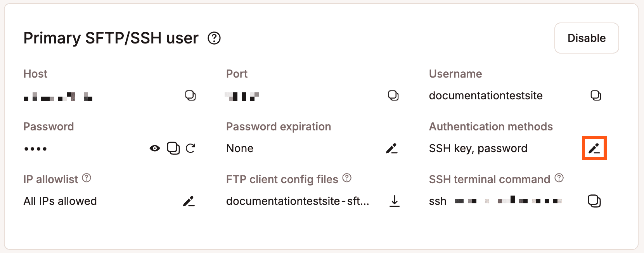Edit the password expiration setting
This screenshot has width=644, height=253.
(x=391, y=148)
